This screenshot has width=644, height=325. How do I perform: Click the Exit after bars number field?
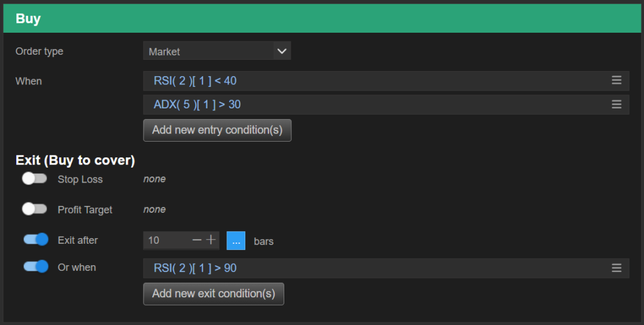[165, 241]
